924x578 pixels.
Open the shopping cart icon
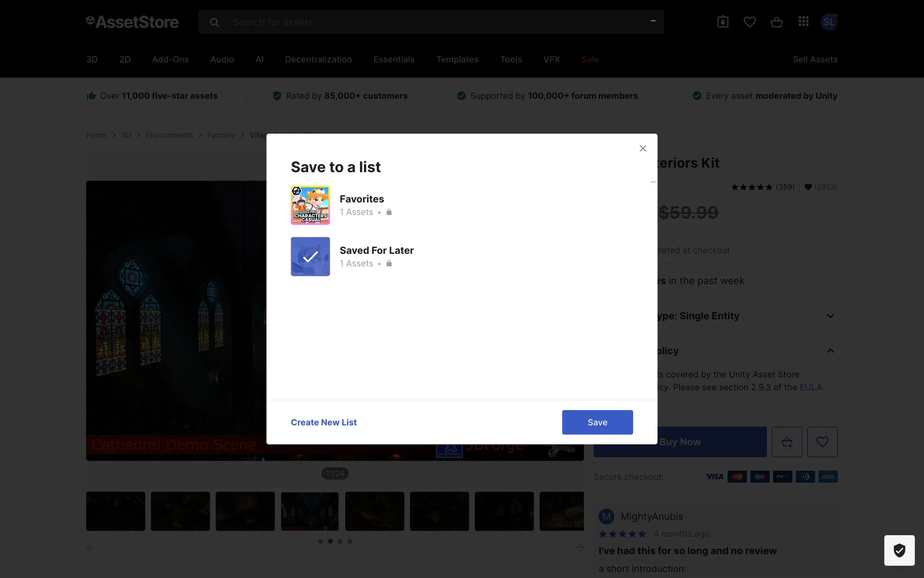pyautogui.click(x=776, y=22)
